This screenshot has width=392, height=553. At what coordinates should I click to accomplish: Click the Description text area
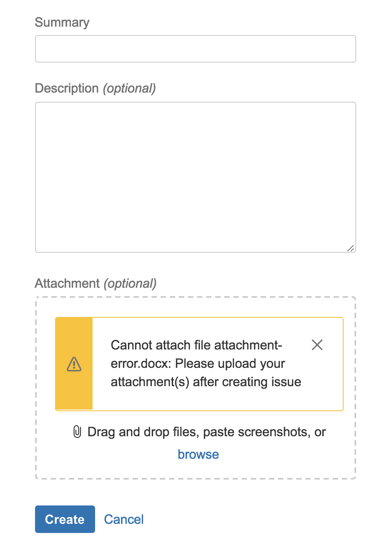tap(195, 177)
